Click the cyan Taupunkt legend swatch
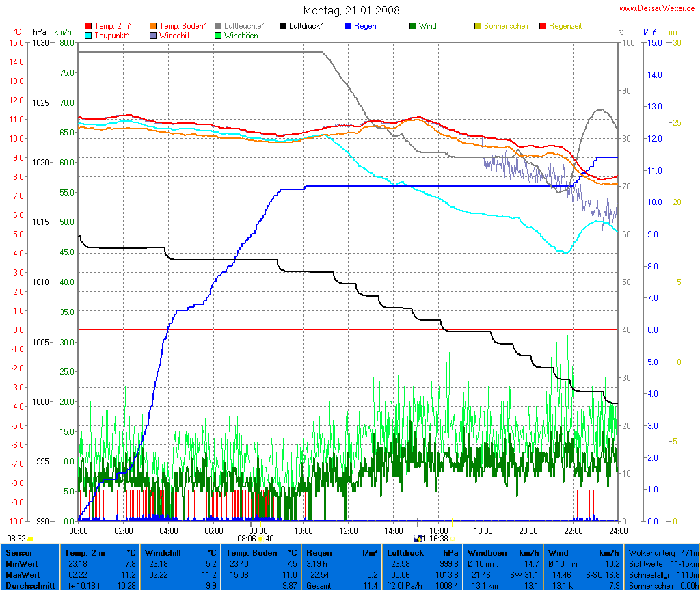 click(88, 36)
